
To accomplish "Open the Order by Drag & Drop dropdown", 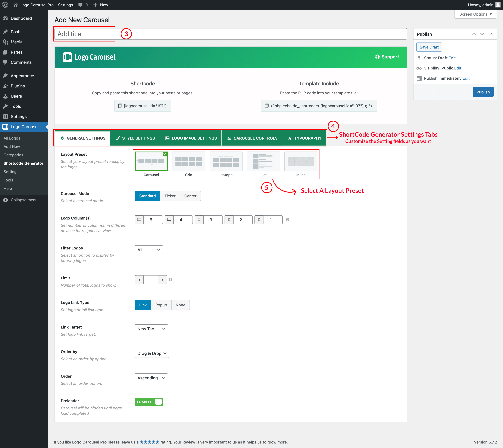I will coord(152,354).
